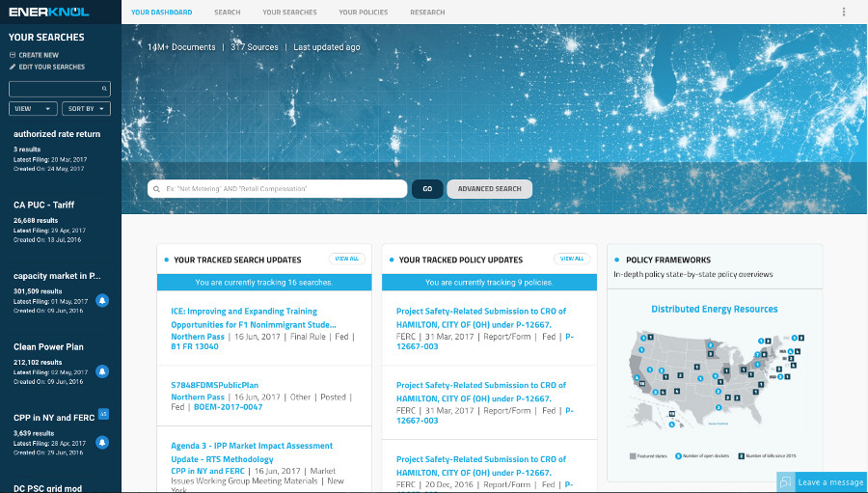Viewport: 868px width, 493px height.
Task: Click the Distributed Energy Resources US map
Action: 717,382
